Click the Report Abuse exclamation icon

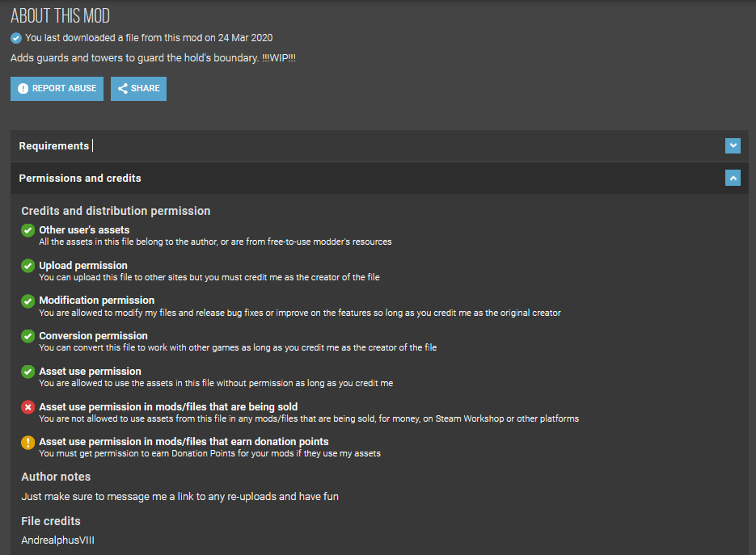coord(23,89)
